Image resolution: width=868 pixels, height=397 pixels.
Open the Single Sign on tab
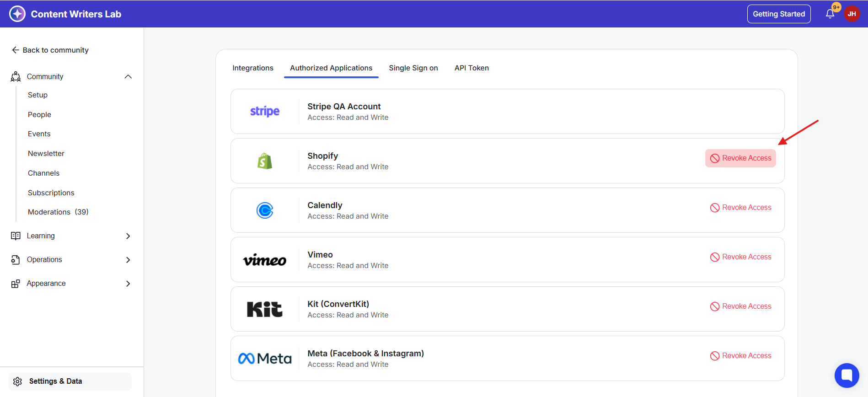[x=413, y=68]
